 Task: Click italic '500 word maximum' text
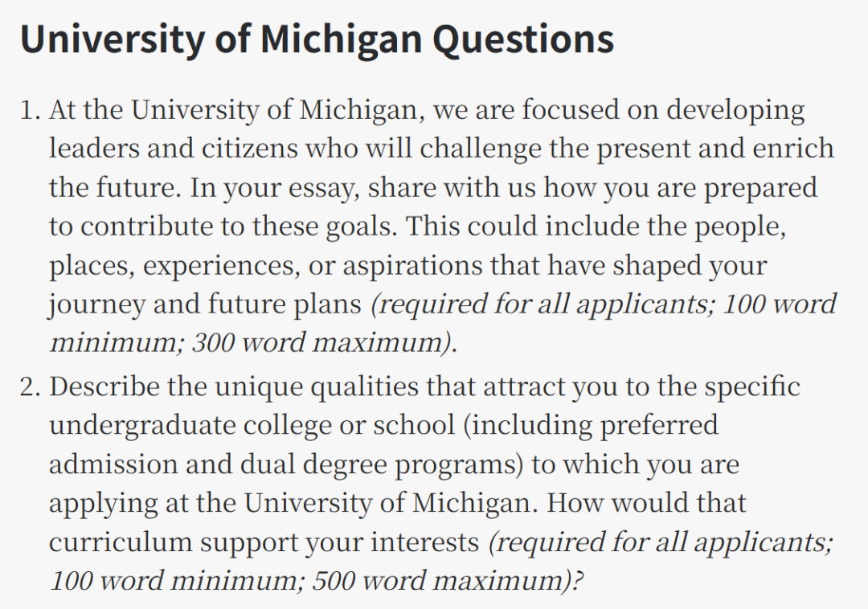pyautogui.click(x=443, y=581)
